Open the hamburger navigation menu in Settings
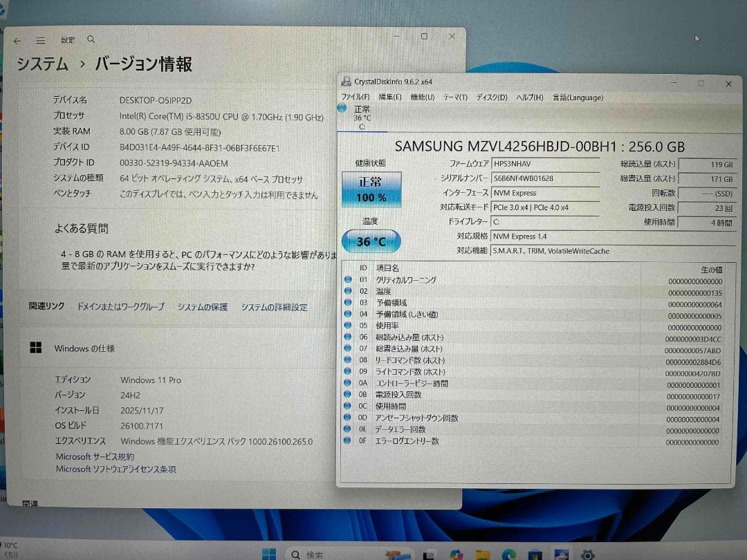747x560 pixels. (x=41, y=41)
